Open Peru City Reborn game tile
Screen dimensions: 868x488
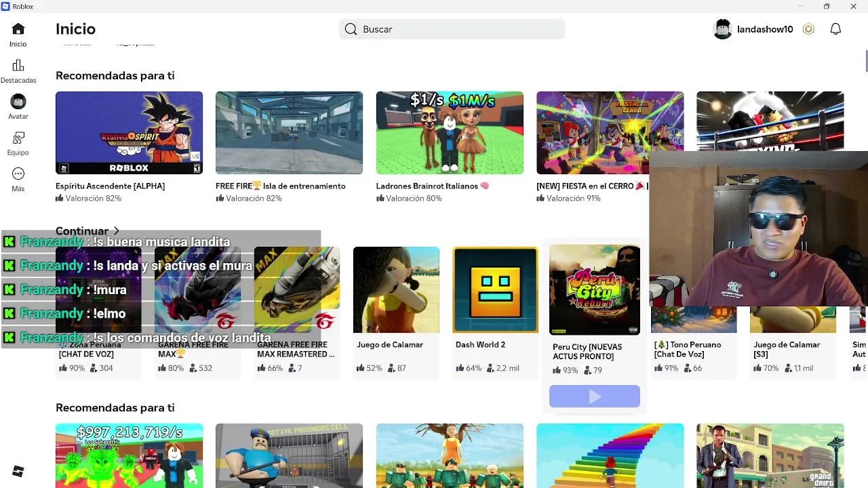click(595, 290)
